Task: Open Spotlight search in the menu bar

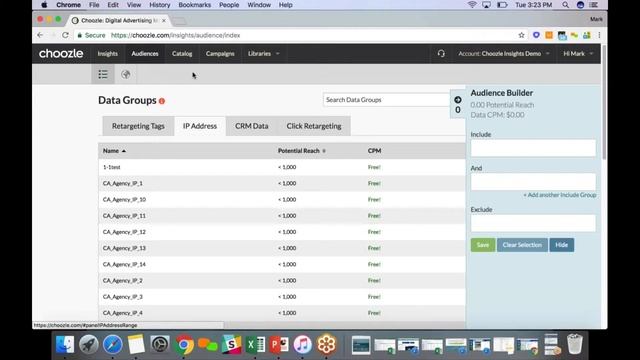Action: pyautogui.click(x=565, y=5)
